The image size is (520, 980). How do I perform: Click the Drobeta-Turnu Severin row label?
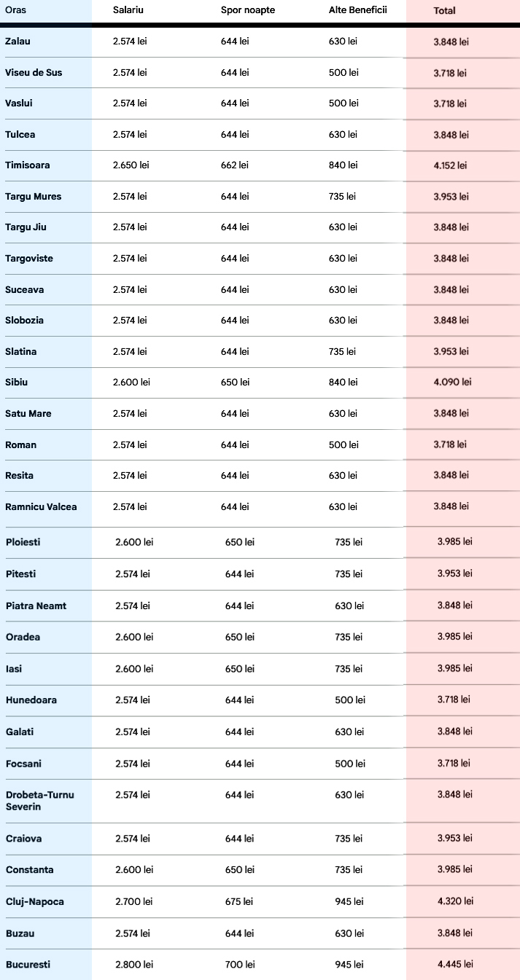click(39, 801)
